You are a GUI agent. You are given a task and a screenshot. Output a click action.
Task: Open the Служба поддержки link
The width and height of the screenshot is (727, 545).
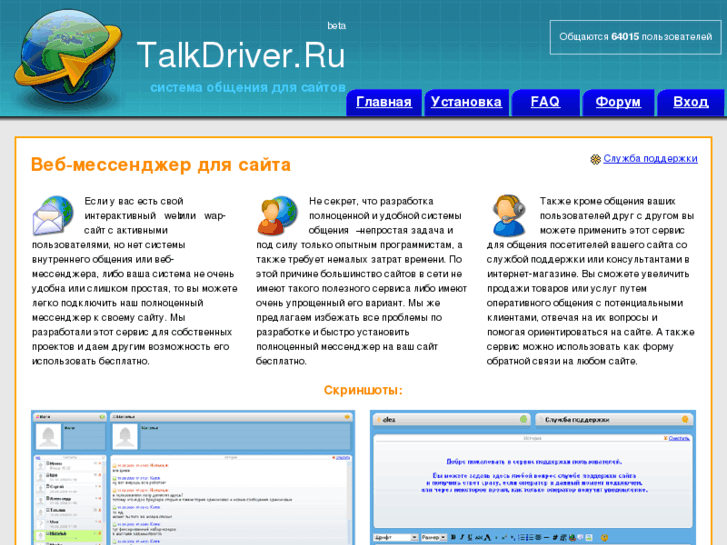[x=650, y=159]
